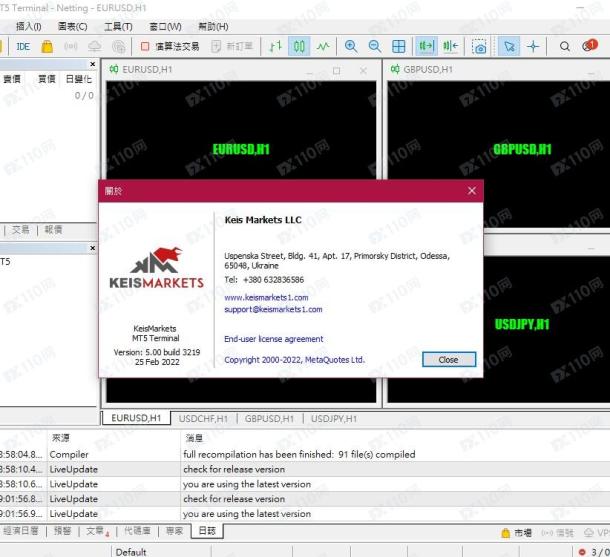Switch to GBPUSD,H1 chart tab
This screenshot has height=557, width=610.
(269, 419)
